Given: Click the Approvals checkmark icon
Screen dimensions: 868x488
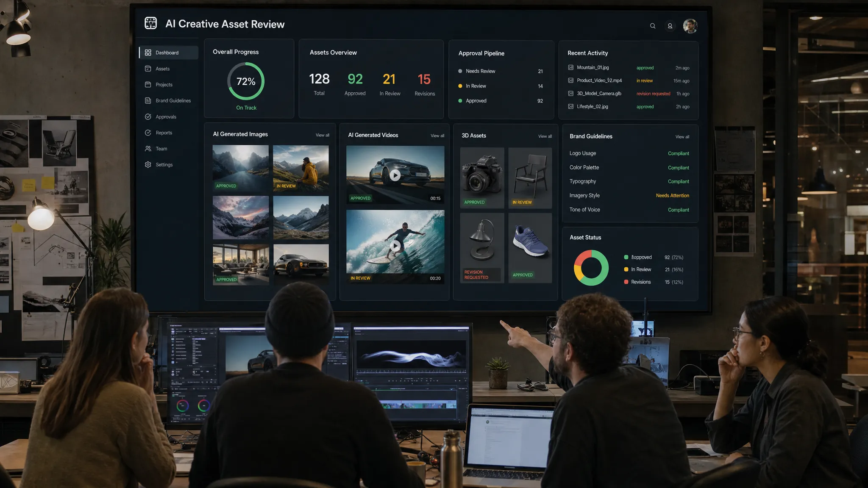Looking at the screenshot, I should (148, 116).
